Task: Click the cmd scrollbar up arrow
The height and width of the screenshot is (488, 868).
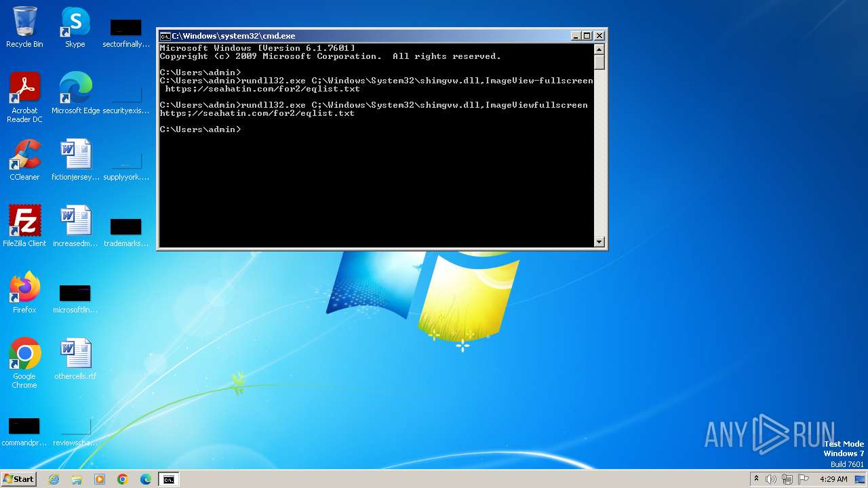Action: coord(599,49)
